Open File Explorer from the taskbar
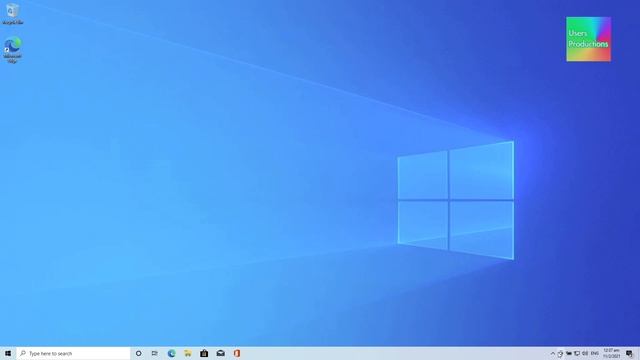Image resolution: width=640 pixels, height=360 pixels. click(188, 353)
